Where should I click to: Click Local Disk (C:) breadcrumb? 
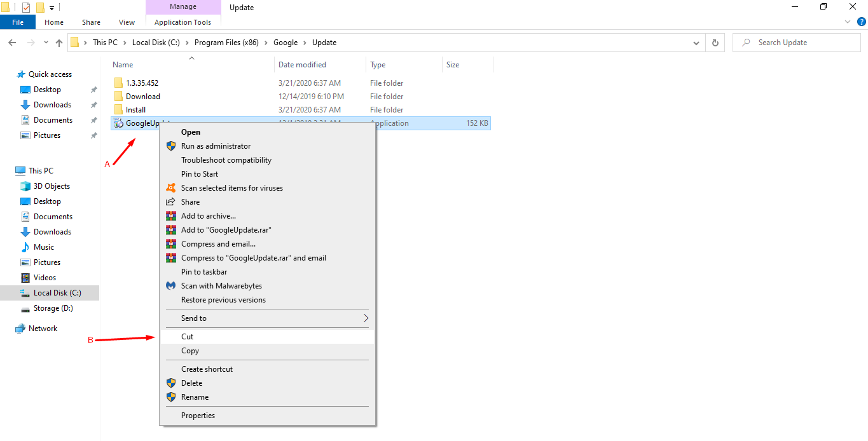[155, 43]
